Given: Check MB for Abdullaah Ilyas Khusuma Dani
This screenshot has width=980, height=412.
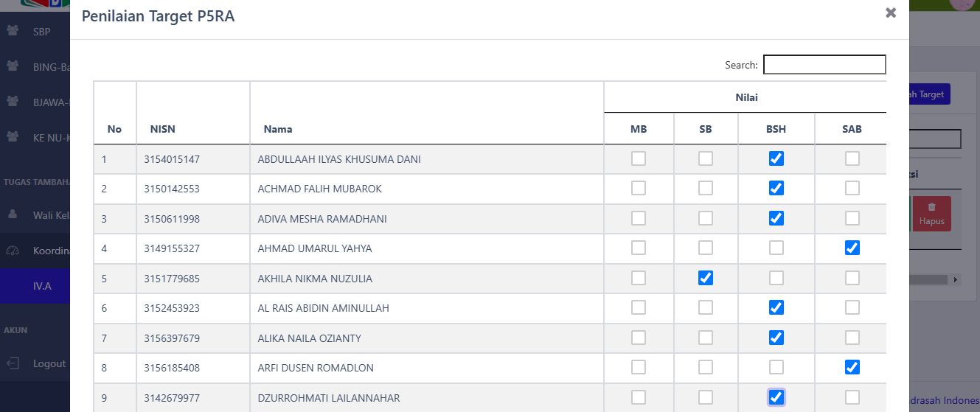Looking at the screenshot, I should click(639, 158).
